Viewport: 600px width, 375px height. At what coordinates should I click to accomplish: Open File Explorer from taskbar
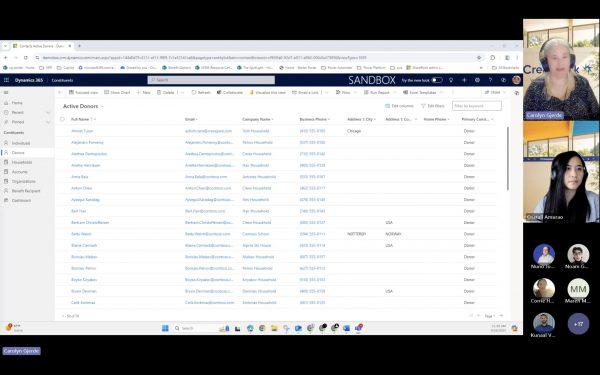click(274, 328)
